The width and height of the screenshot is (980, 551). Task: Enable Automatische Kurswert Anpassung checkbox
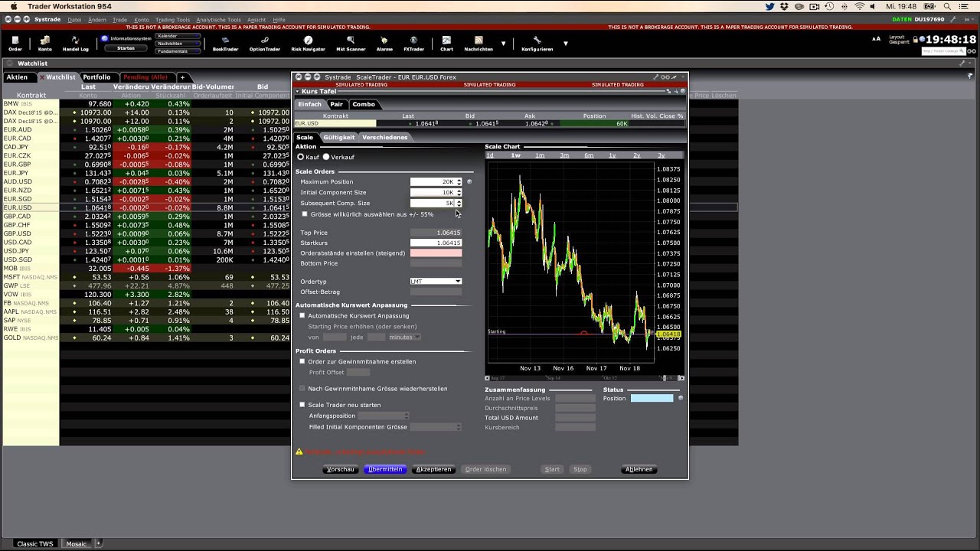(302, 315)
